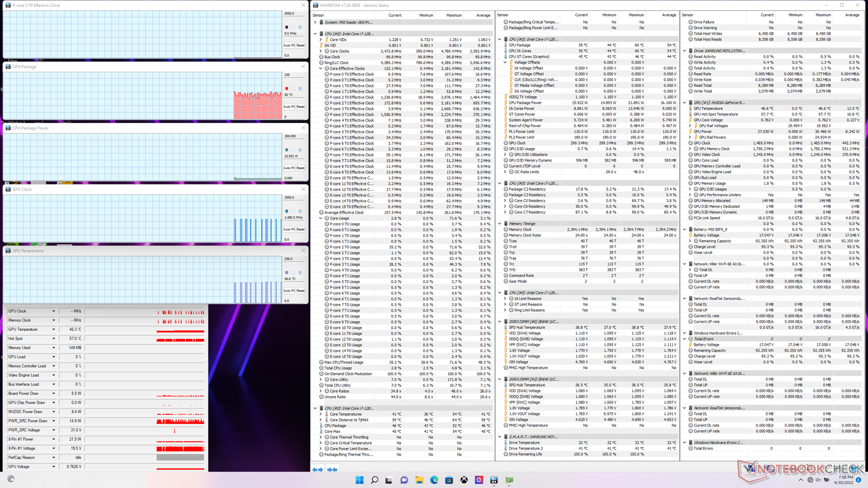Click the Windows Start button

pos(359,480)
